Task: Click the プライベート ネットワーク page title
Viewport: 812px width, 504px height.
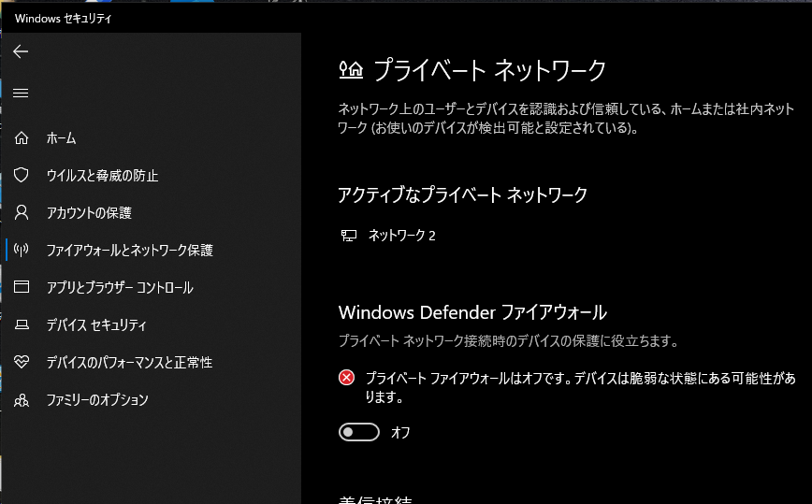Action: tap(489, 70)
